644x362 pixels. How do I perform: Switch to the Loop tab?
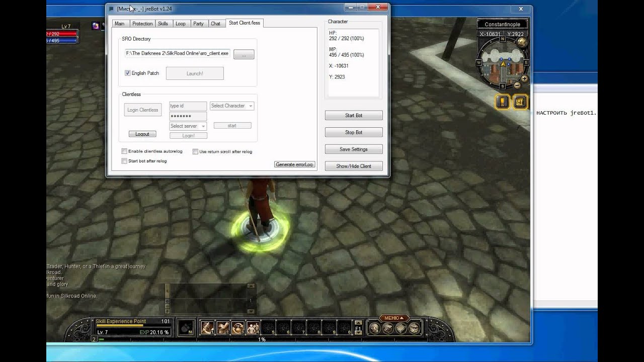pos(181,24)
